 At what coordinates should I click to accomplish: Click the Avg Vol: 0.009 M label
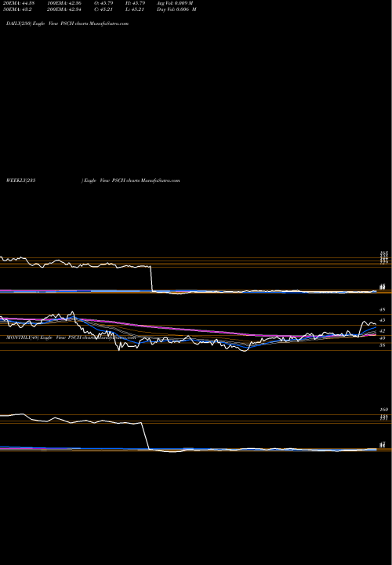[175, 3]
